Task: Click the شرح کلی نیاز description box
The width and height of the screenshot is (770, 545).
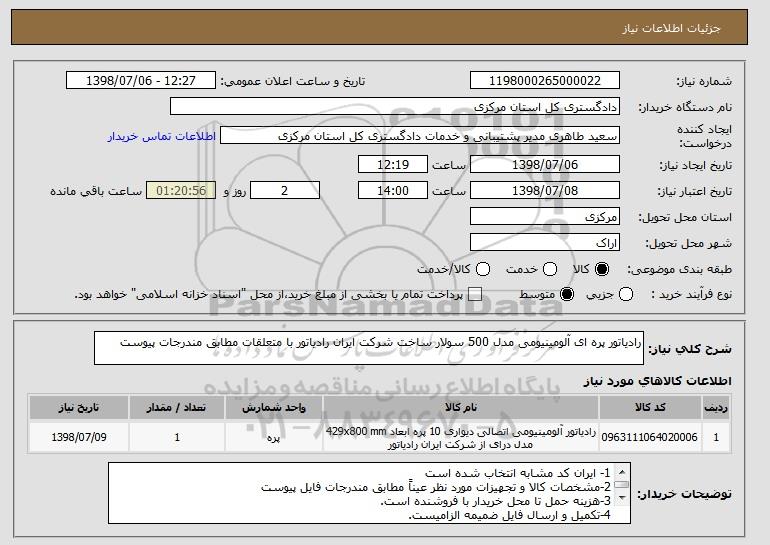Action: pos(369,348)
